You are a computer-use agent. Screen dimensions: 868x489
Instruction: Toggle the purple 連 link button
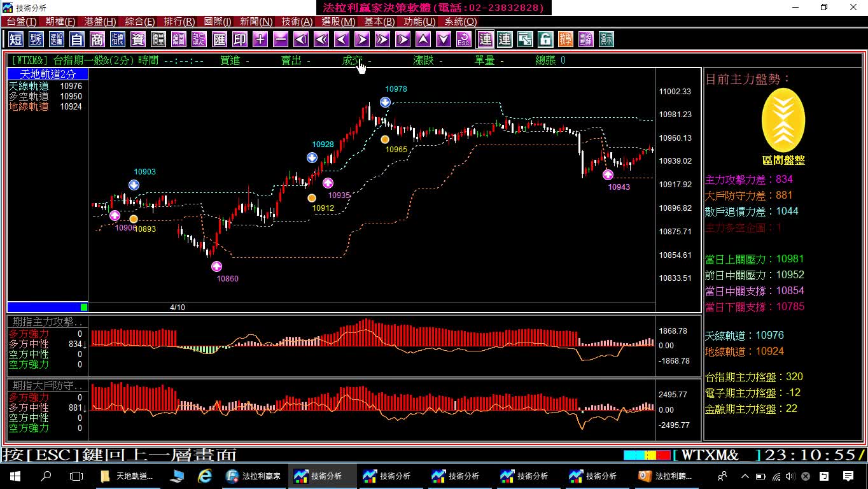(486, 39)
